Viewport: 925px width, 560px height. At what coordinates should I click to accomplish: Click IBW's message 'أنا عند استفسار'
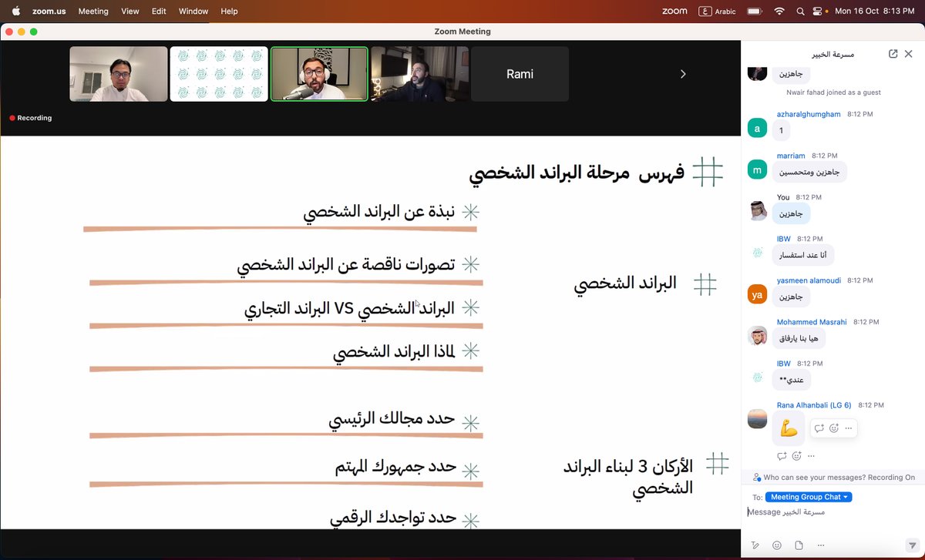803,255
